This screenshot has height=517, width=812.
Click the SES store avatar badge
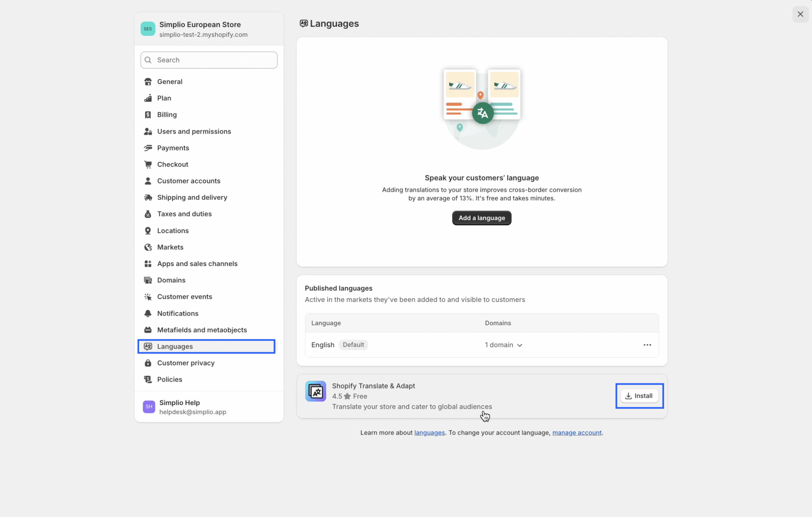(148, 29)
